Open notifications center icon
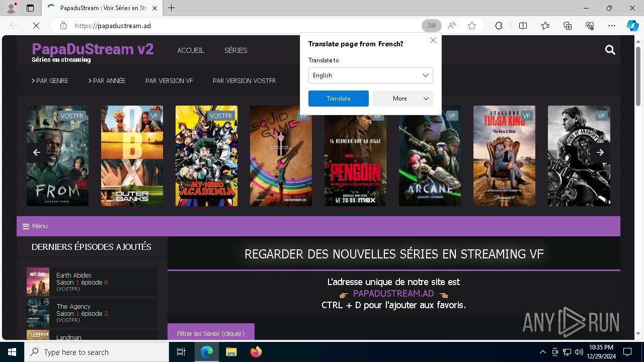The image size is (644, 362). [x=627, y=352]
